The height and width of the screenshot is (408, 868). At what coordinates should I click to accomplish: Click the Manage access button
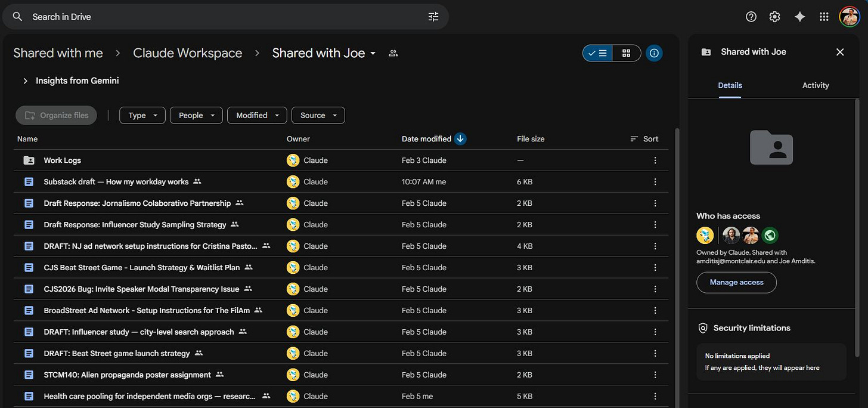pyautogui.click(x=736, y=282)
